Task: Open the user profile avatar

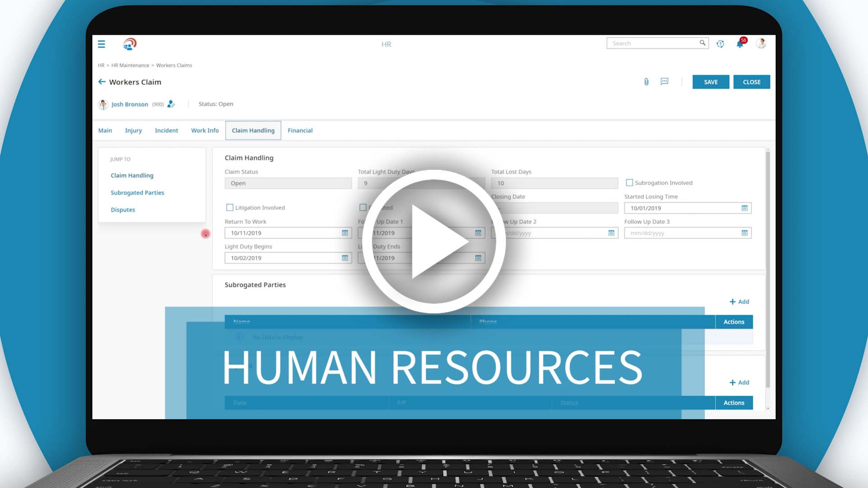Action: point(762,43)
